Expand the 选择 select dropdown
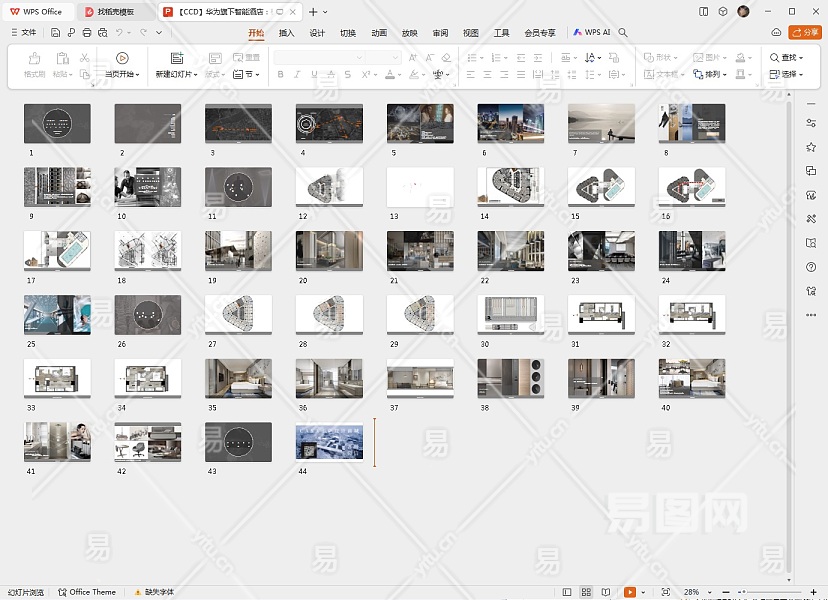 (x=786, y=74)
